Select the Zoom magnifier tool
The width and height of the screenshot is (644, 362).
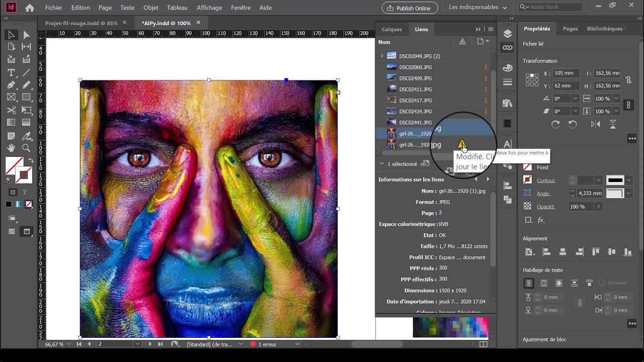26,148
